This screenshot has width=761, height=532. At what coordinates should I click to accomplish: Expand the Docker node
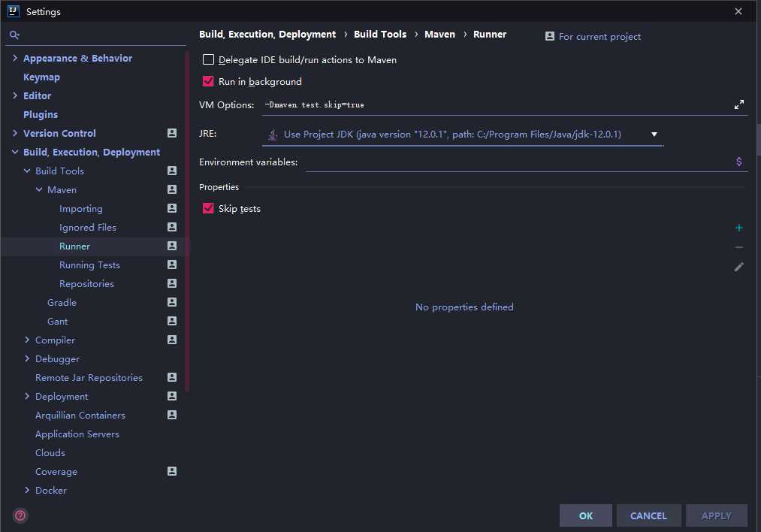[27, 490]
